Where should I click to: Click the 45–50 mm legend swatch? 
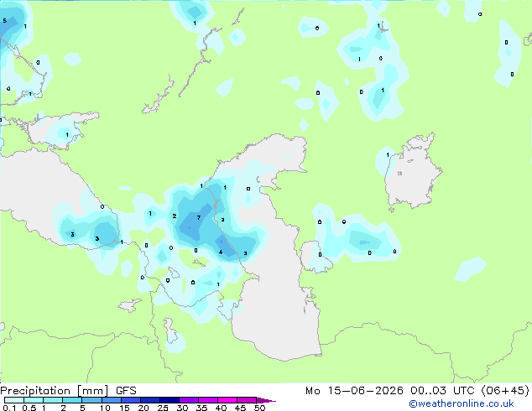(x=247, y=400)
